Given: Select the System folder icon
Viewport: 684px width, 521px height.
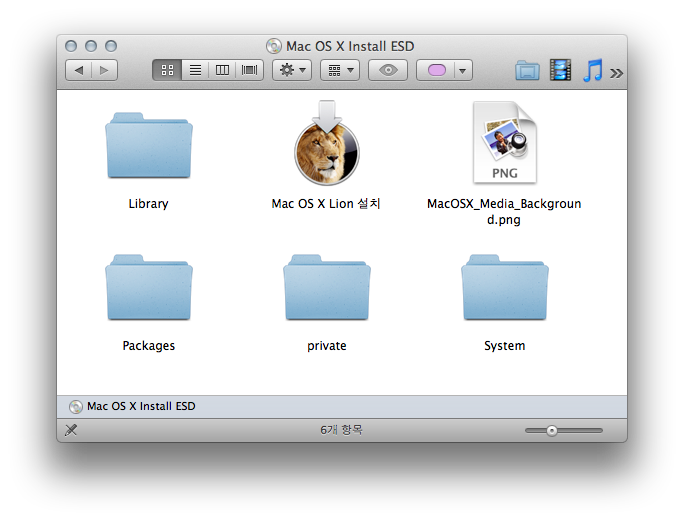Looking at the screenshot, I should (x=505, y=288).
